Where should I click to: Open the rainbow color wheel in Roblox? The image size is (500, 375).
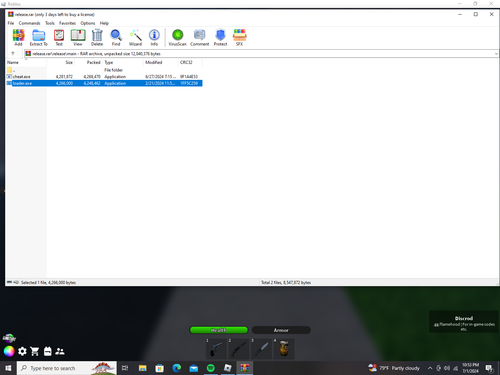pos(9,351)
